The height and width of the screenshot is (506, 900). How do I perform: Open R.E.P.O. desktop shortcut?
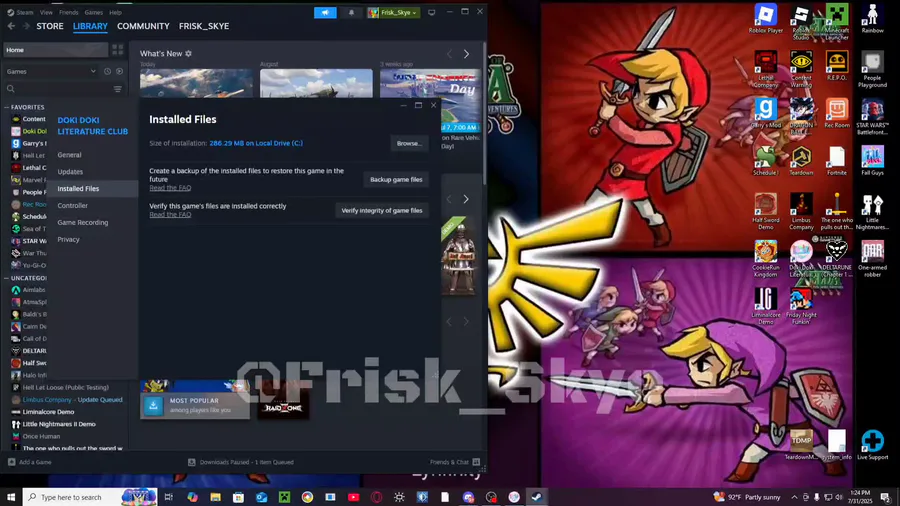[837, 66]
